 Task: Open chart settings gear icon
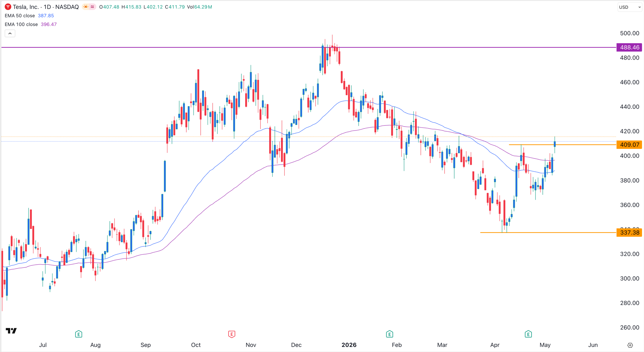click(630, 345)
